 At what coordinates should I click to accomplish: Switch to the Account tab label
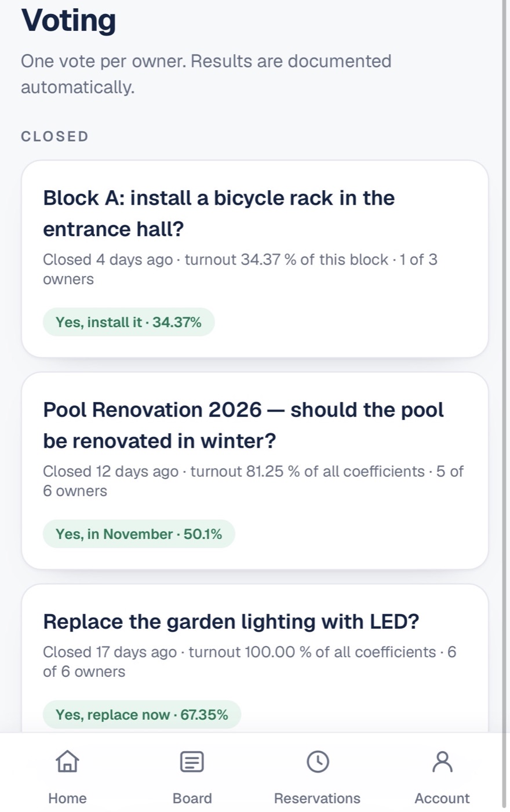coord(442,798)
